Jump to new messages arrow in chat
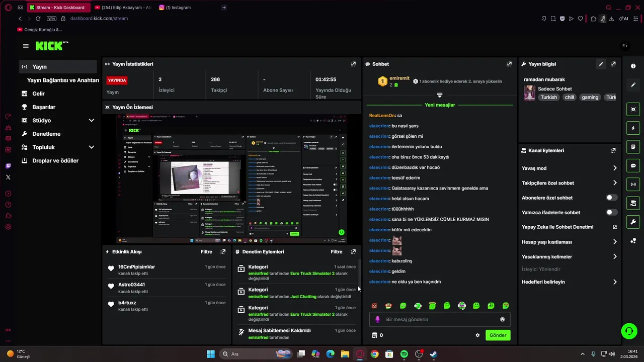This screenshot has width=644, height=362. pyautogui.click(x=439, y=95)
